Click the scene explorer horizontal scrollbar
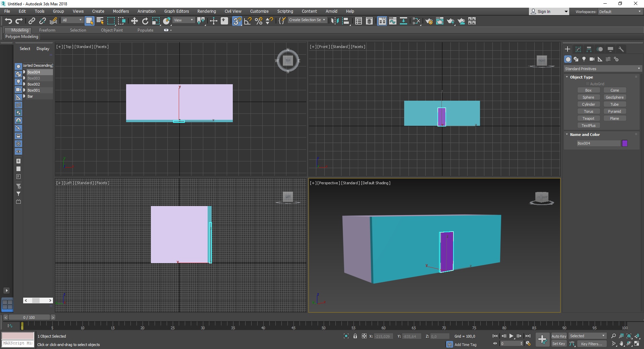The image size is (644, 349). 38,300
